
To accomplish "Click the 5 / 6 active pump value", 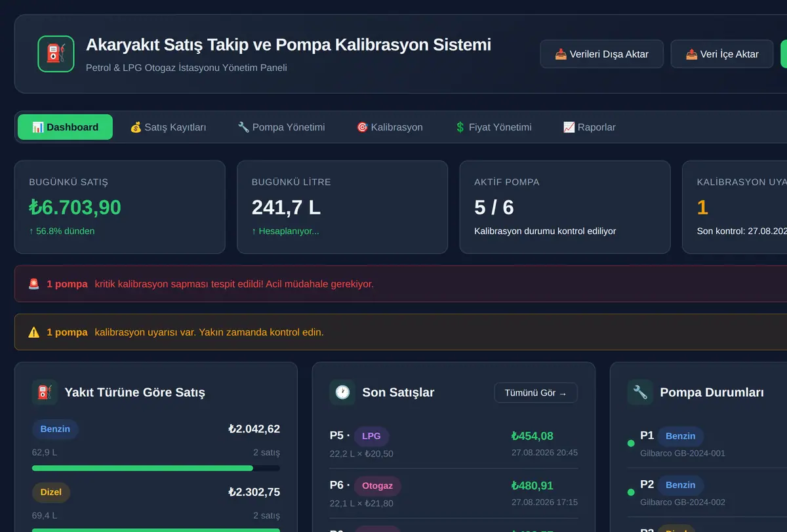I will click(x=494, y=207).
